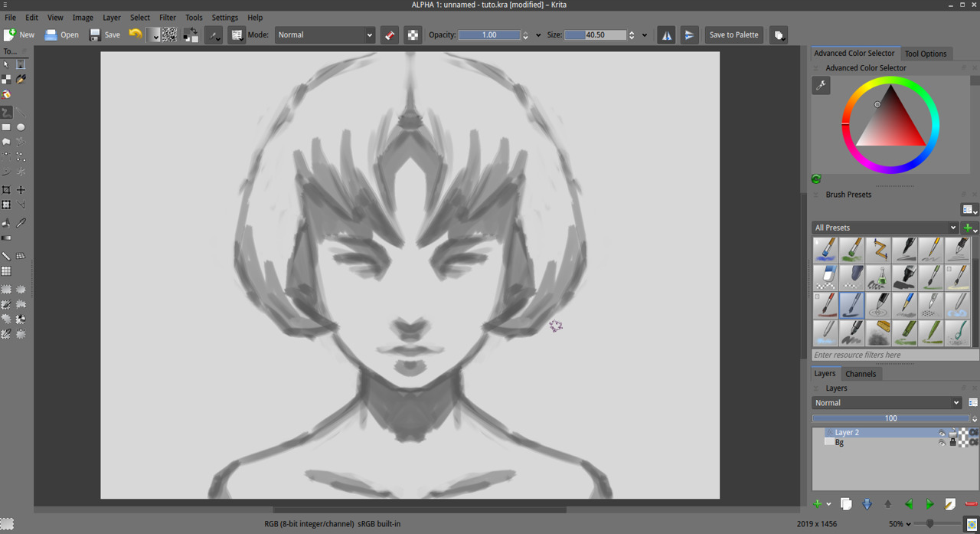Move layer down with blue arrow
This screenshot has width=980, height=534.
tap(867, 504)
